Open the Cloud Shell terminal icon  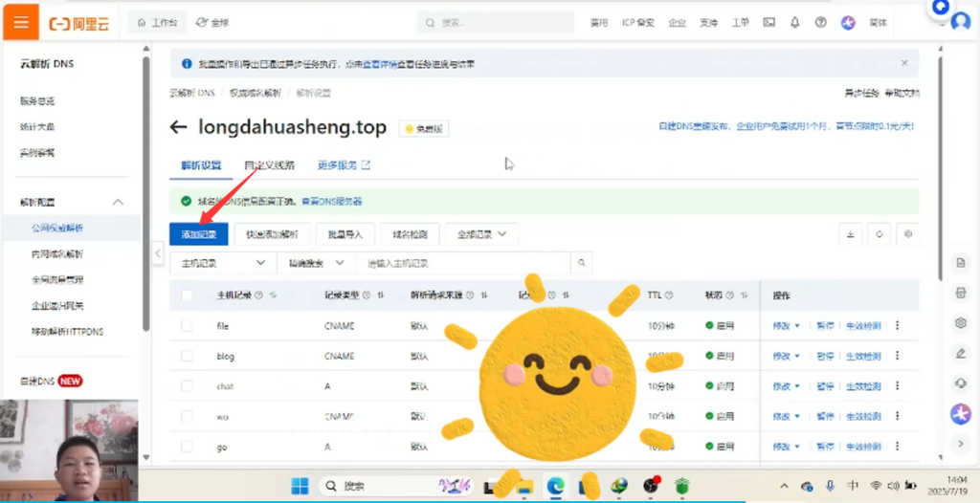[x=768, y=23]
